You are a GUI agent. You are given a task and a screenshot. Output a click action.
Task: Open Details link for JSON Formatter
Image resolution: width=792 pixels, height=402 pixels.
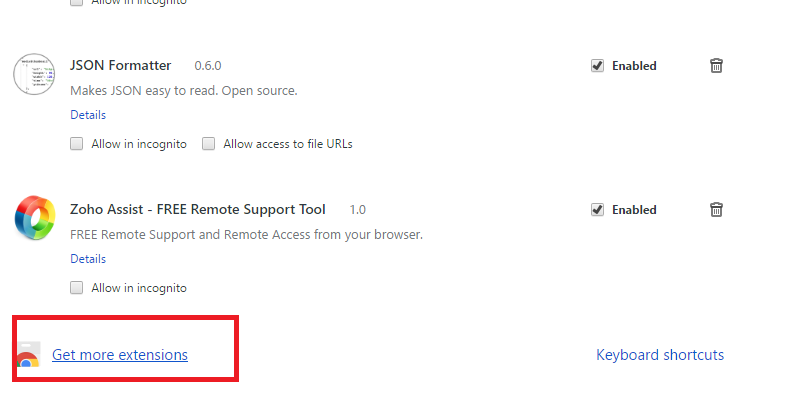pos(88,115)
